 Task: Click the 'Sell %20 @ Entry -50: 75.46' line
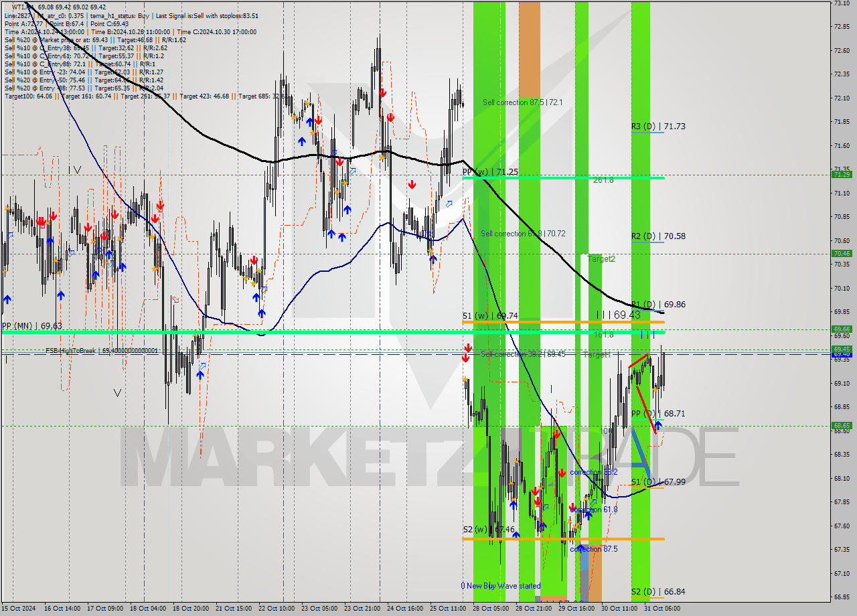click(x=84, y=80)
